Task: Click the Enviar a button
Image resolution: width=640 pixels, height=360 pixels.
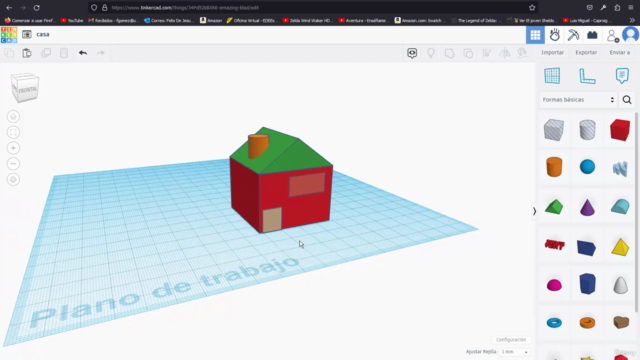Action: [x=620, y=53]
